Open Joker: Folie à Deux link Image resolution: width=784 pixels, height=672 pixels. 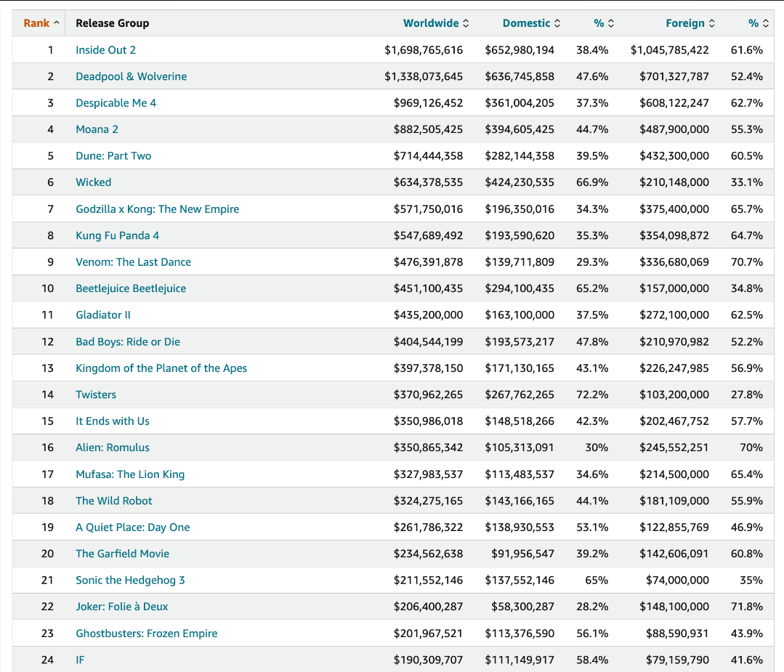coord(121,607)
